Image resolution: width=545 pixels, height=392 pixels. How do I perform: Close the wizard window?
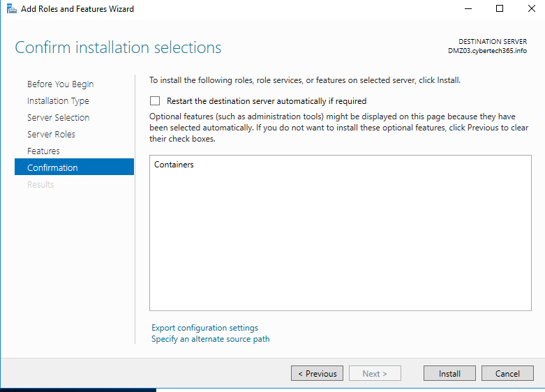point(532,8)
